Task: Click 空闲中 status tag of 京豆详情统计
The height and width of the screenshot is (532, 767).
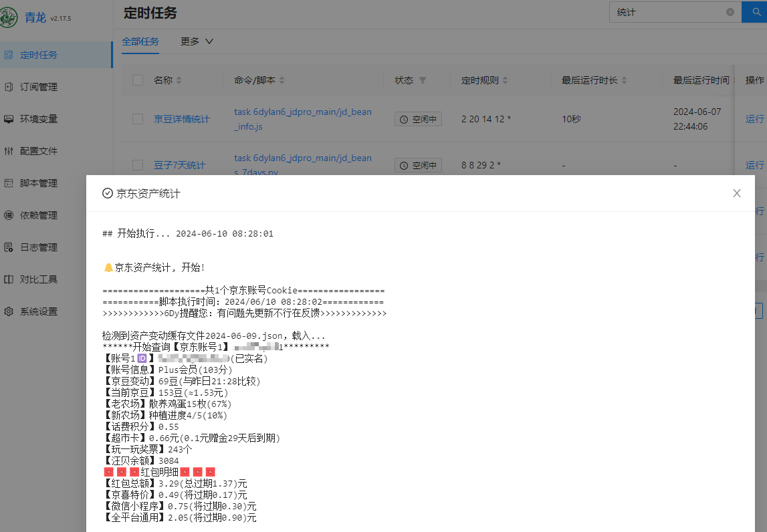Action: pos(418,120)
